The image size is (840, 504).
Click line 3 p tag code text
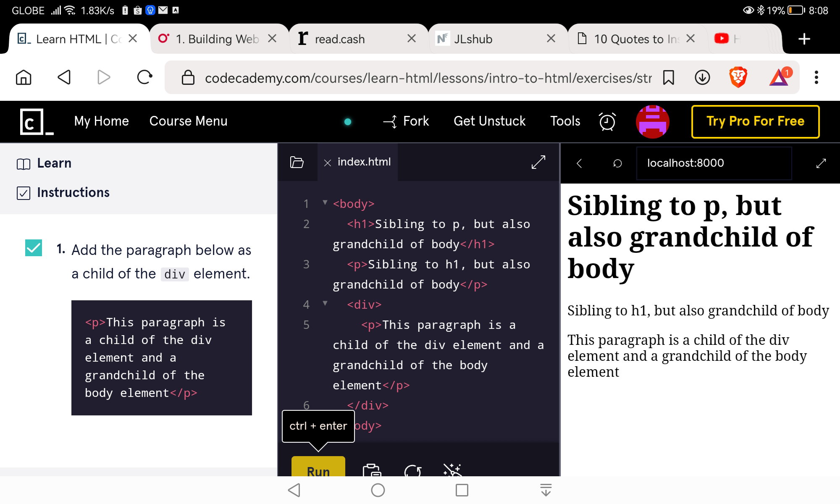tap(431, 274)
